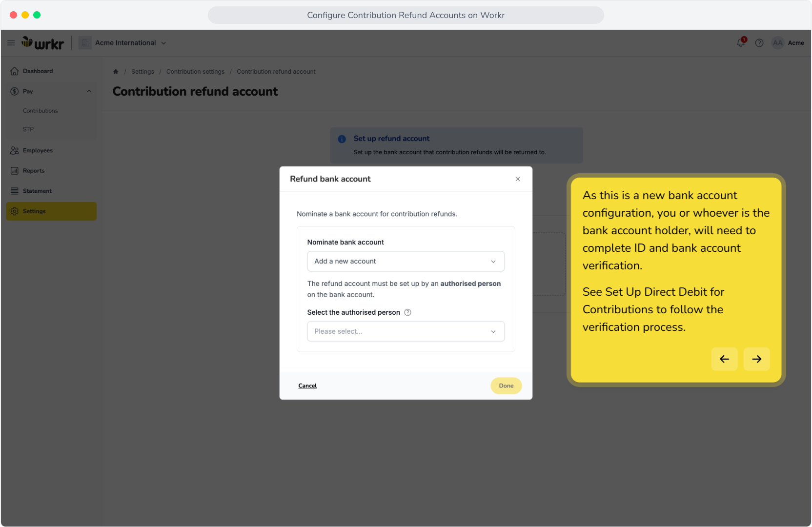This screenshot has height=527, width=812.
Task: Open the AA user avatar
Action: coord(778,43)
